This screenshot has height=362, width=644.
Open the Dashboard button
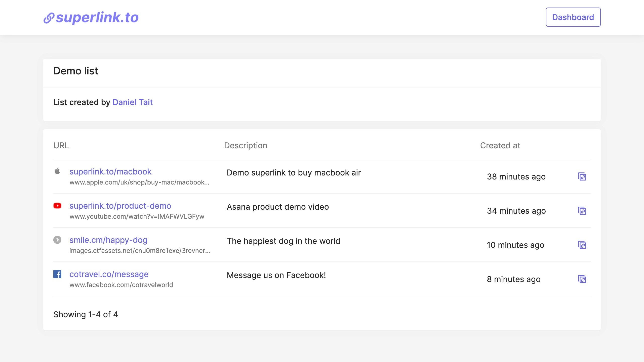pos(573,17)
